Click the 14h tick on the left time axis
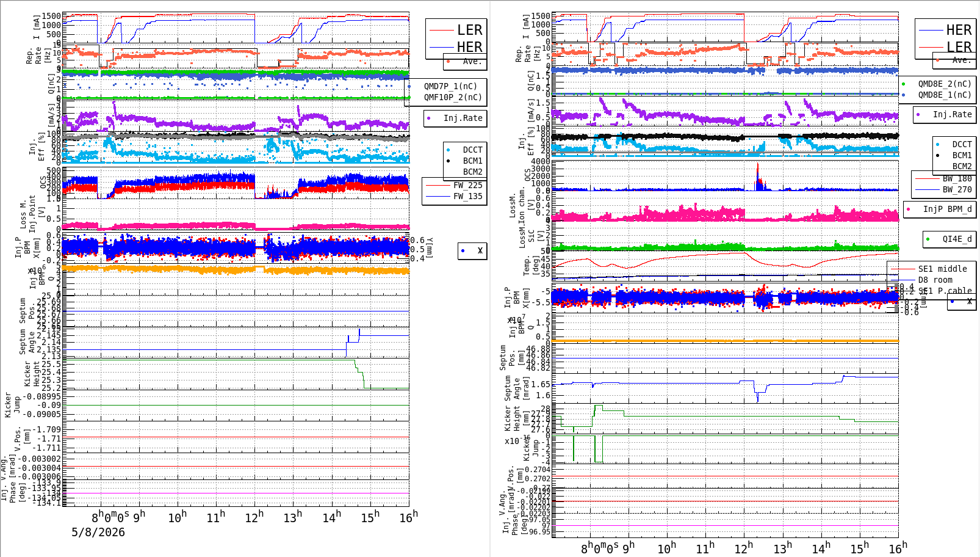The image size is (980, 557). click(x=331, y=517)
